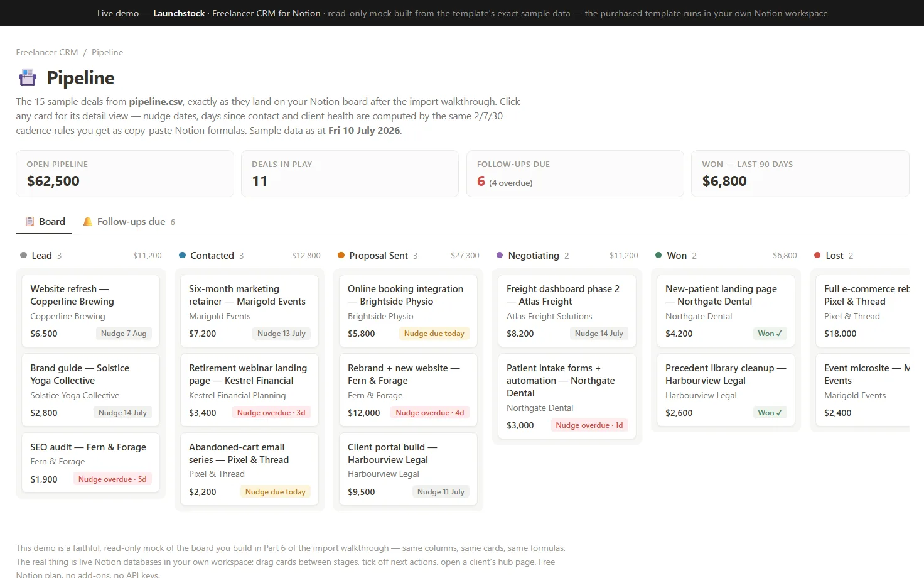Open the Abandoned-cart email series card
924x578 pixels.
[249, 469]
